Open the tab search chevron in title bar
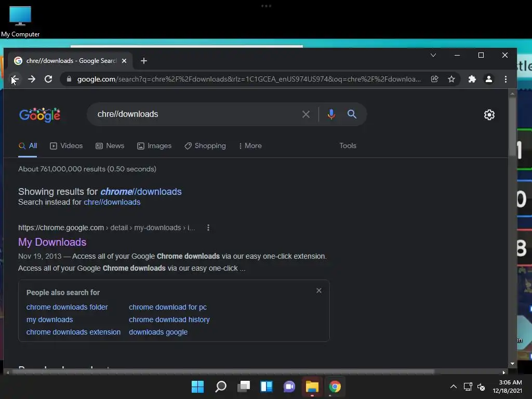This screenshot has width=532, height=399. [x=433, y=55]
